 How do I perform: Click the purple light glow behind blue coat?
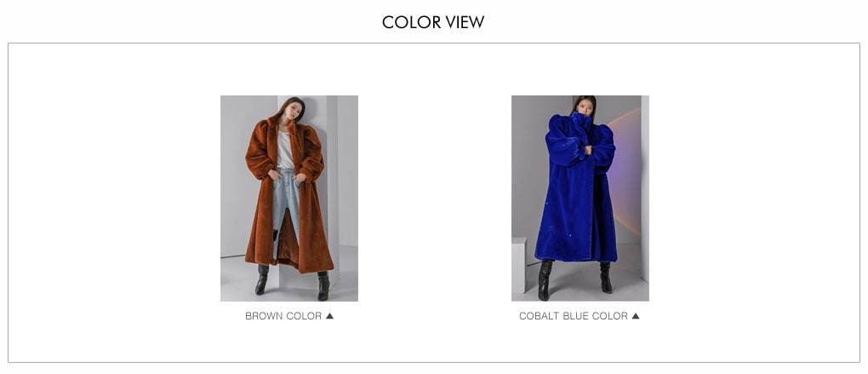pos(626,166)
